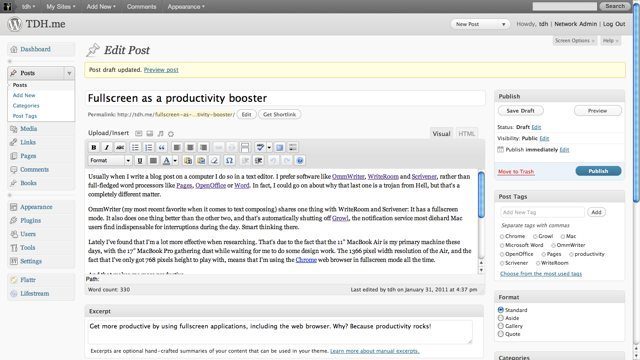The width and height of the screenshot is (640, 360).
Task: Select the Standard post format
Action: coord(501,310)
